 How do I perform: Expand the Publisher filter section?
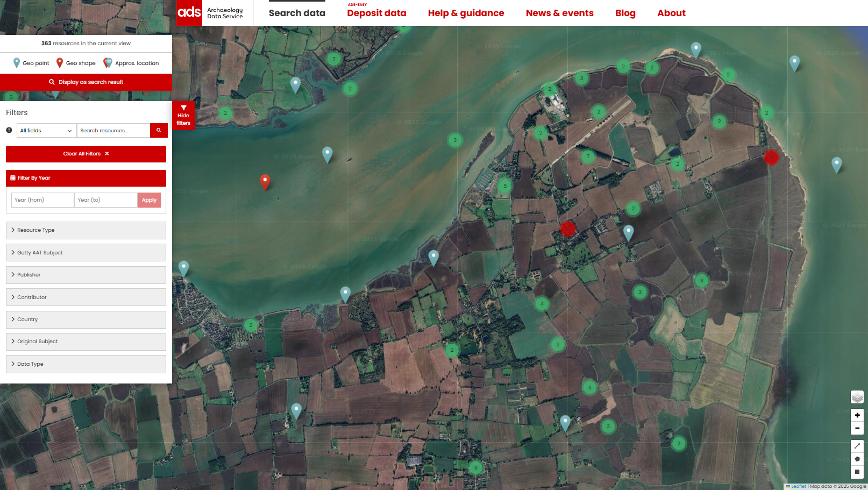click(x=86, y=275)
